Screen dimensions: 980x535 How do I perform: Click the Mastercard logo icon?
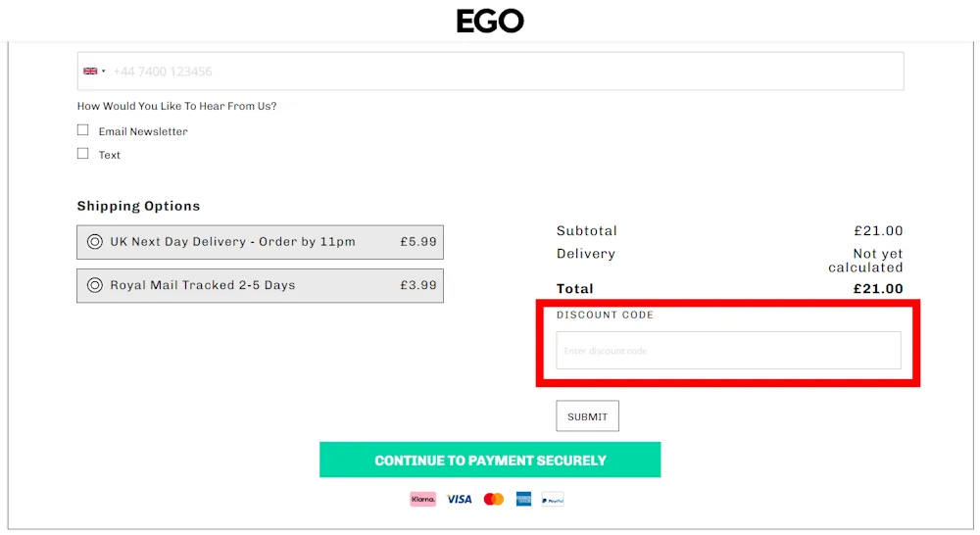click(494, 499)
